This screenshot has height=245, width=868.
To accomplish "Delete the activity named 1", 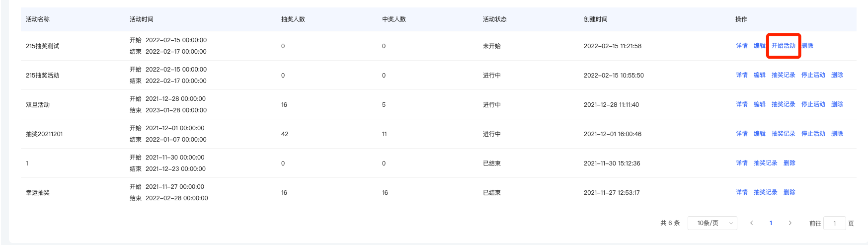I will pos(789,163).
